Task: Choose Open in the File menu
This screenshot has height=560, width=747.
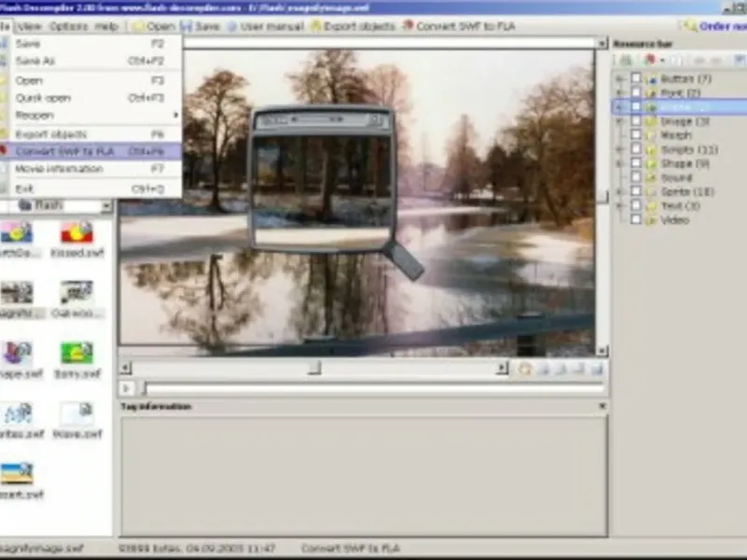Action: click(91, 80)
